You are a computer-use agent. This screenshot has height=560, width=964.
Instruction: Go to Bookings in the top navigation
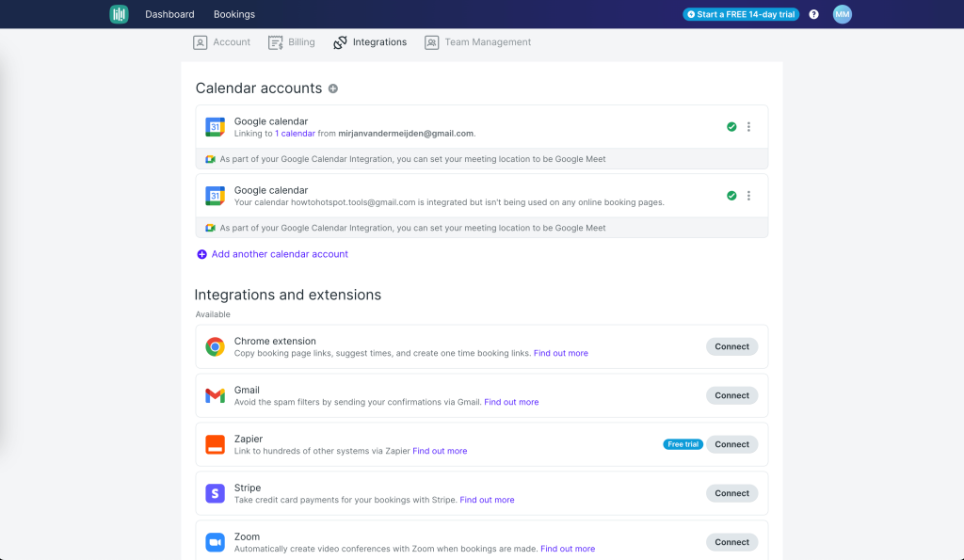click(233, 14)
